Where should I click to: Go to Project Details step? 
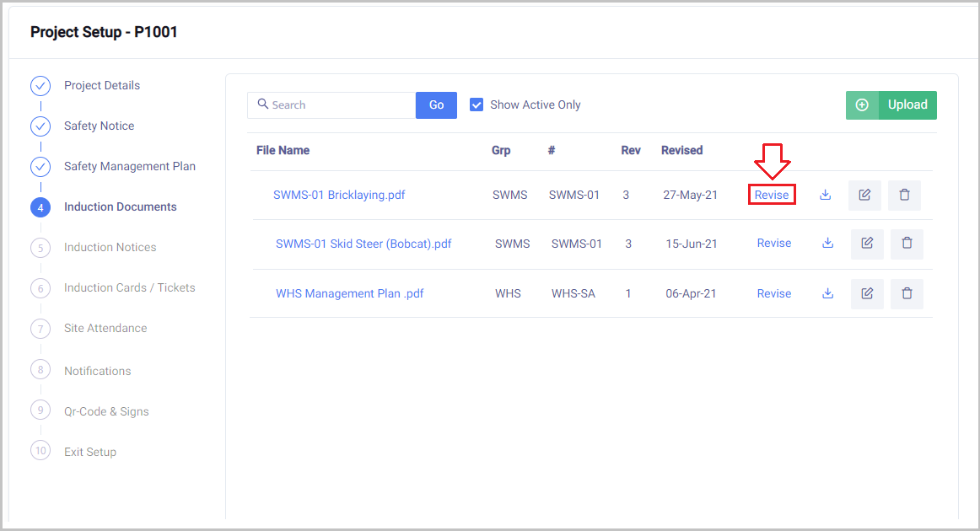point(101,85)
